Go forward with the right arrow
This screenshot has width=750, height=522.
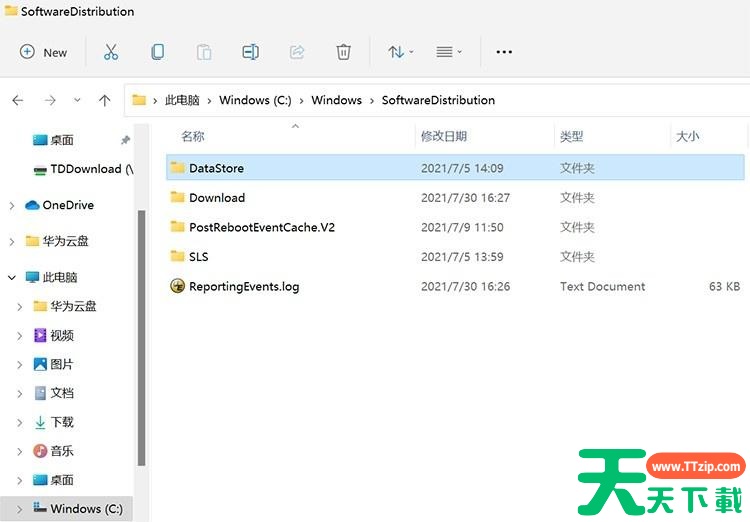coord(50,100)
